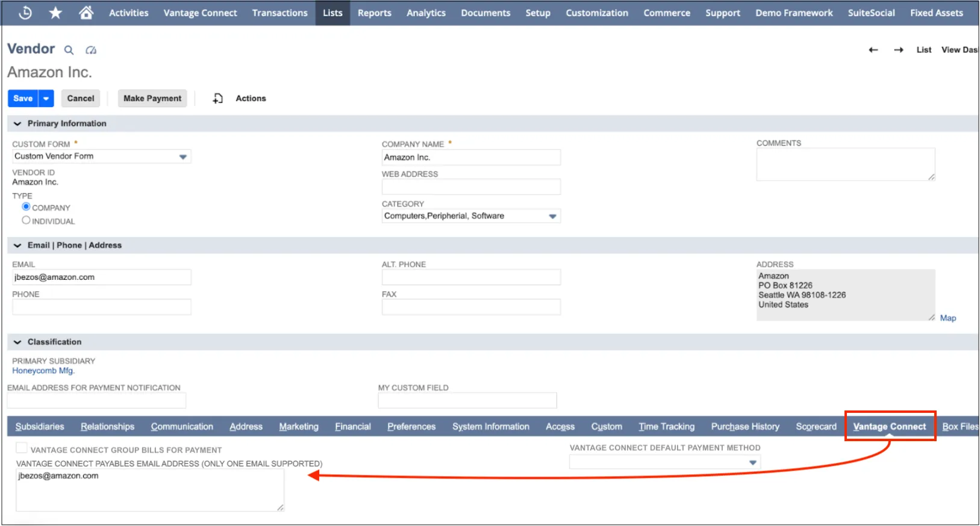The width and height of the screenshot is (980, 526).
Task: Switch to the Subsidiaries subtab
Action: [40, 426]
